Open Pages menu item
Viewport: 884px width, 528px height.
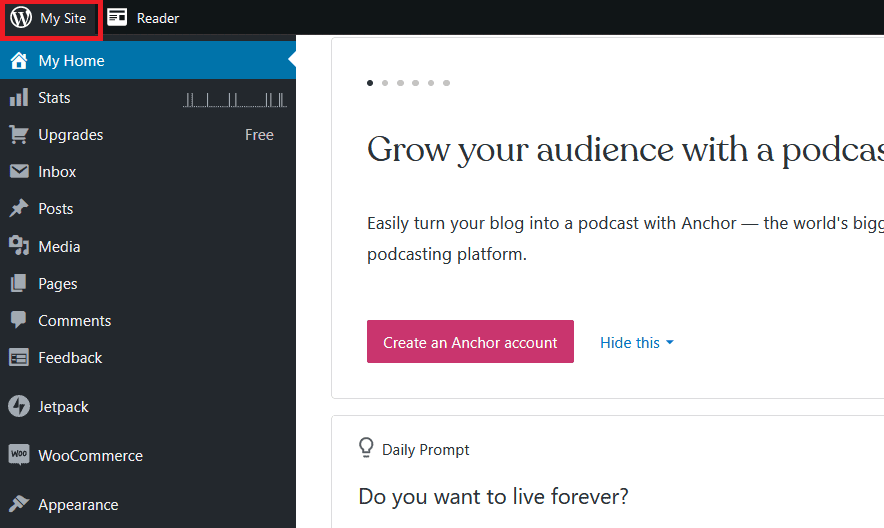coord(148,283)
